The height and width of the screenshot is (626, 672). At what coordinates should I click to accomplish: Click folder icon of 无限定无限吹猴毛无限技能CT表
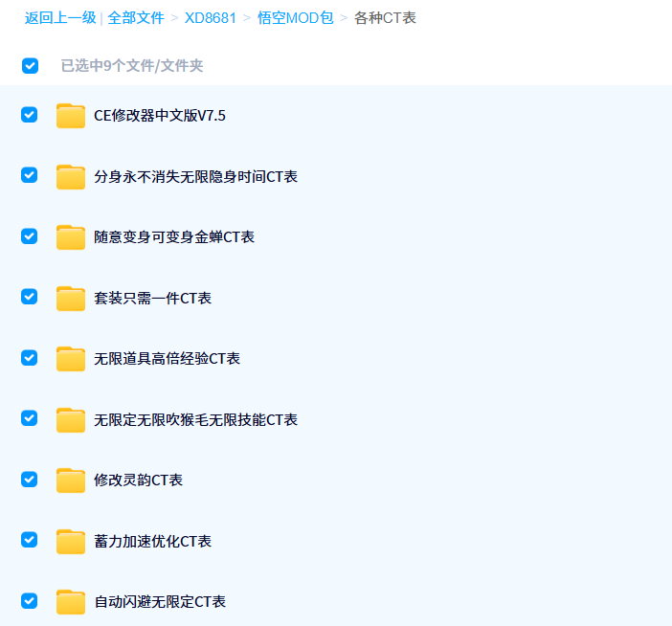(x=71, y=420)
